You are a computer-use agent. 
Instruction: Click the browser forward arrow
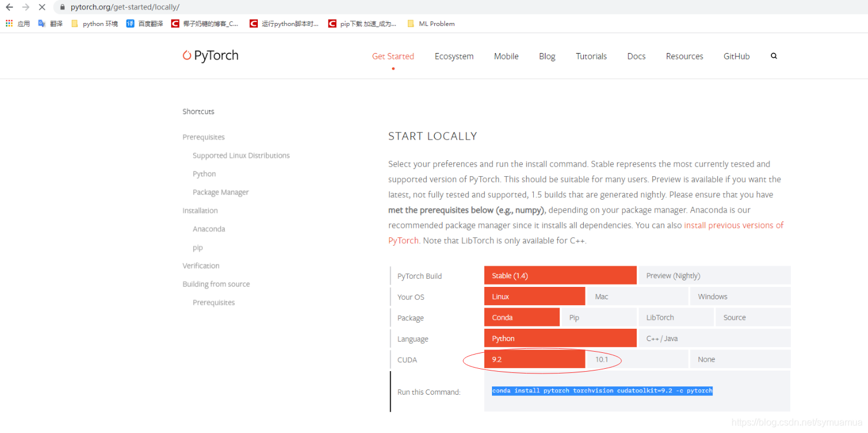(x=25, y=7)
